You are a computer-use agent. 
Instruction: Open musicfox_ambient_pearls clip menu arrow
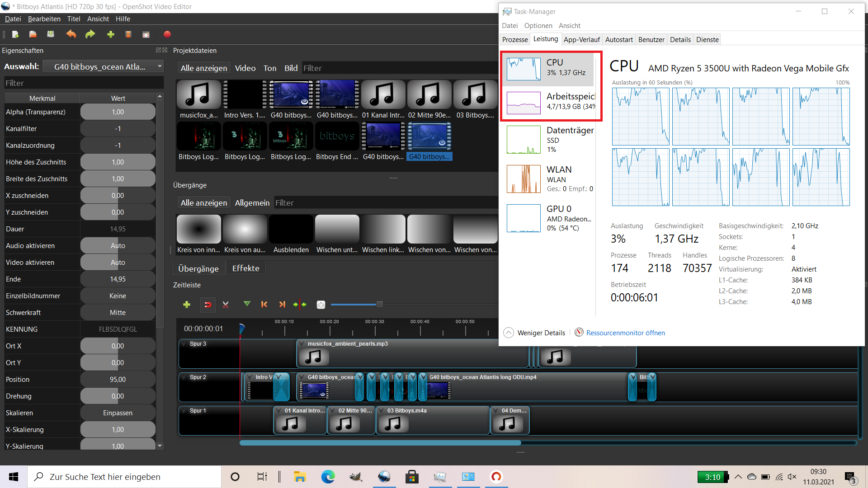click(x=302, y=344)
